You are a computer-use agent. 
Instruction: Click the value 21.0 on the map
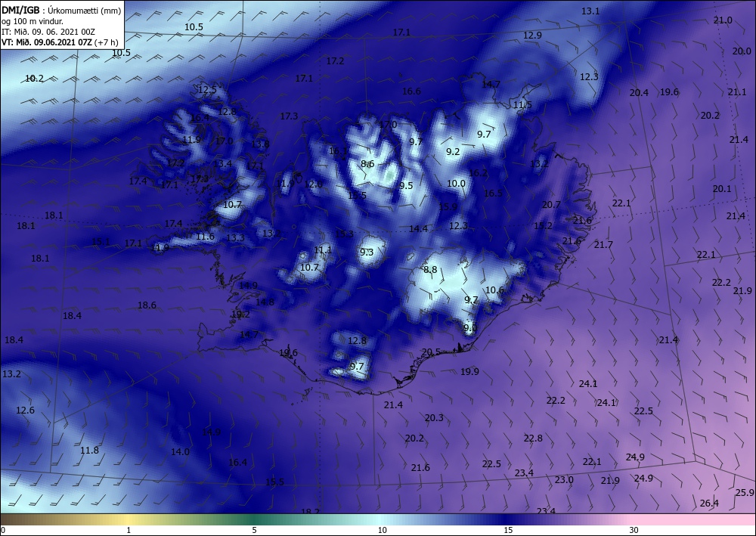(x=723, y=20)
